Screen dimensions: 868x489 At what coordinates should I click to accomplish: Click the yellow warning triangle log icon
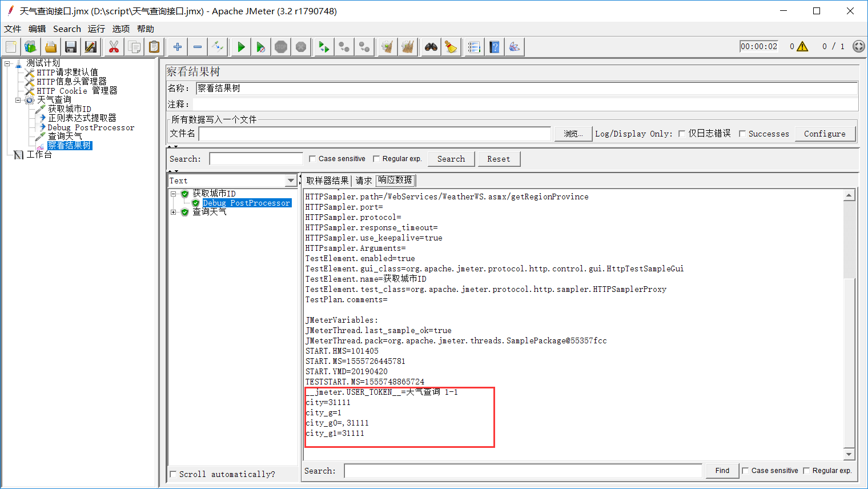tap(802, 46)
